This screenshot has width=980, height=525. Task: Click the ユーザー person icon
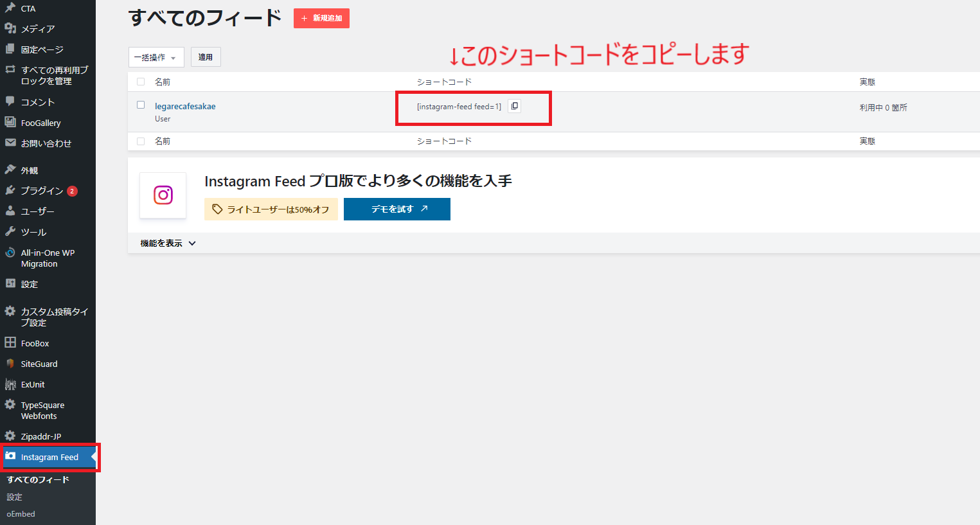tap(10, 211)
